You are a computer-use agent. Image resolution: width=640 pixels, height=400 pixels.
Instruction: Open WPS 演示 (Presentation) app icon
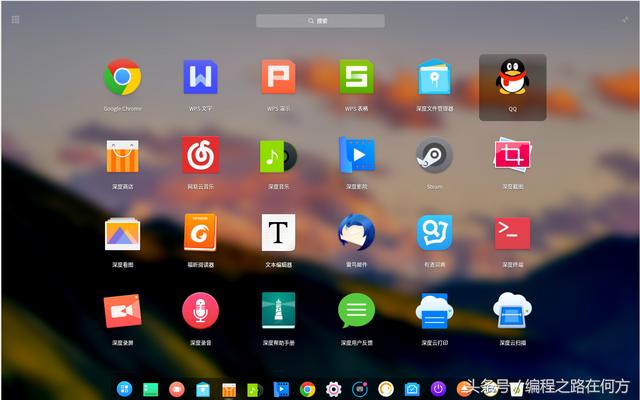coord(278,77)
